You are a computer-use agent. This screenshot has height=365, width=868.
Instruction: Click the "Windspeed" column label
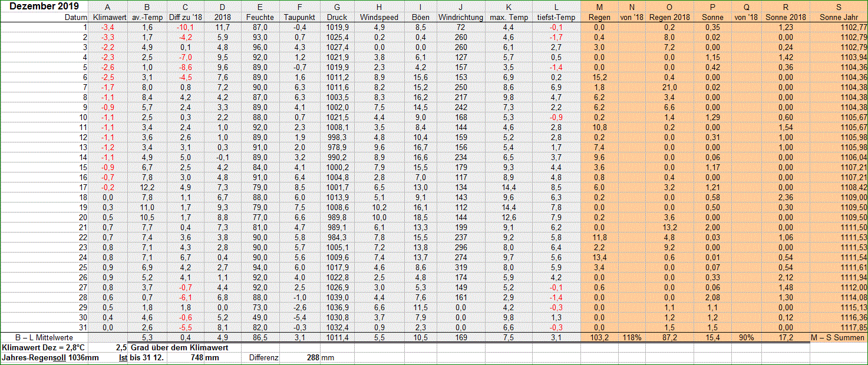click(x=379, y=18)
